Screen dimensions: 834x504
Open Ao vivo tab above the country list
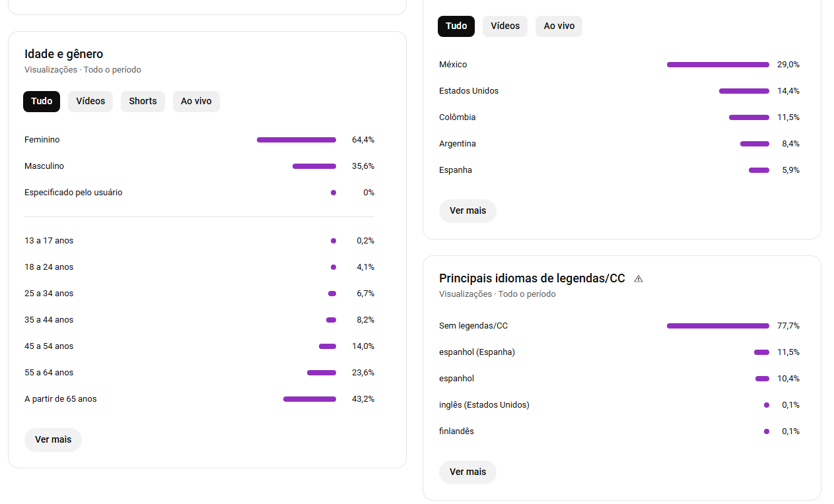point(559,26)
